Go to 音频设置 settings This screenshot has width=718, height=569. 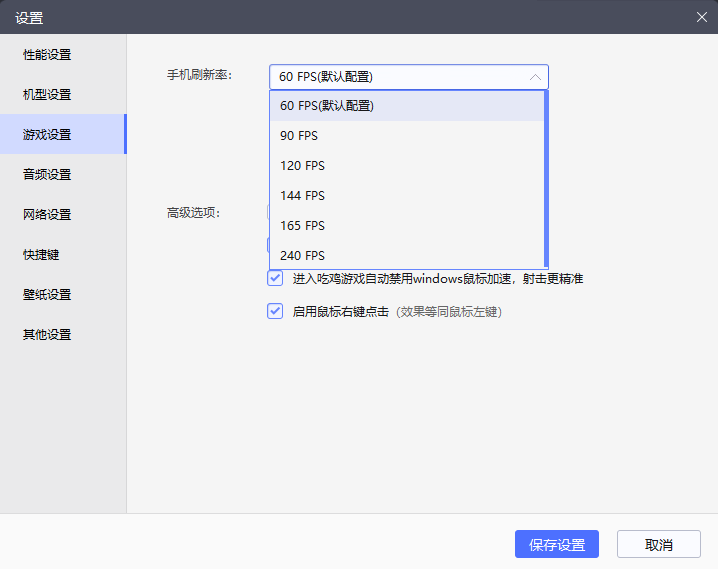(x=63, y=174)
